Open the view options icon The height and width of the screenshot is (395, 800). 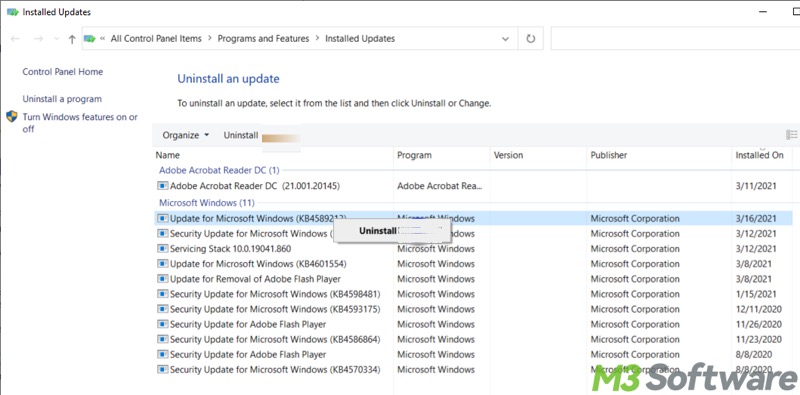[x=791, y=135]
